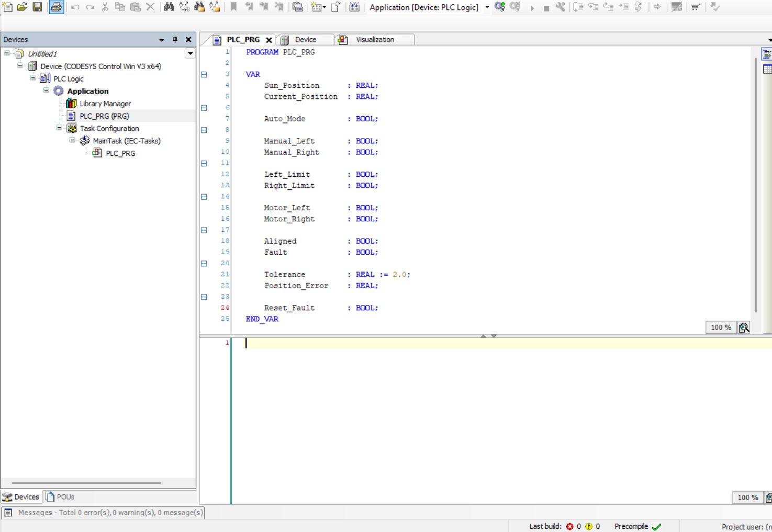This screenshot has height=532, width=772.
Task: Click the Print toolbar icon
Action: pyautogui.click(x=56, y=7)
